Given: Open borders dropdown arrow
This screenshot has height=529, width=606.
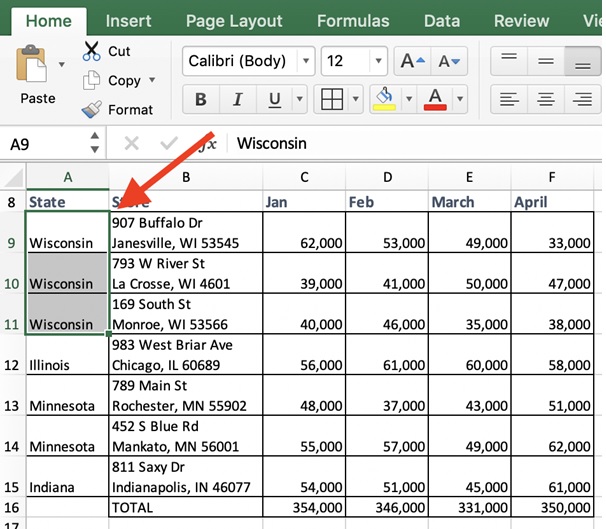Looking at the screenshot, I should pos(356,99).
